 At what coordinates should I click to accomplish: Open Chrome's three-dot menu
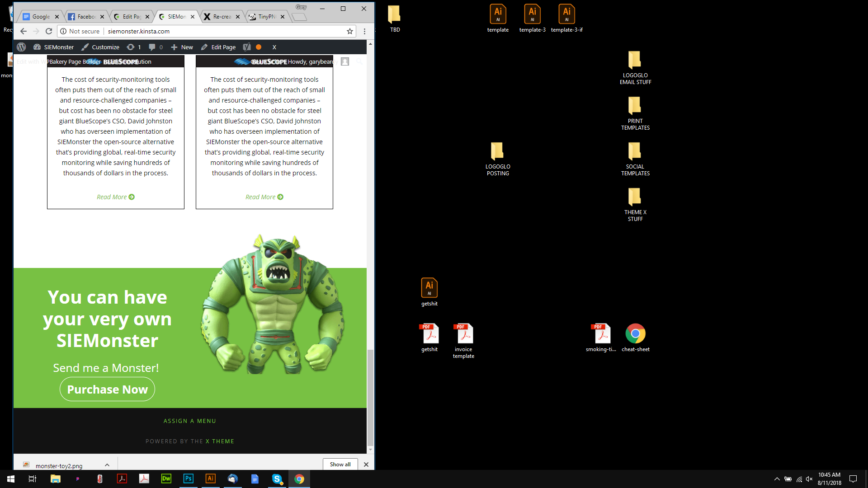[364, 31]
